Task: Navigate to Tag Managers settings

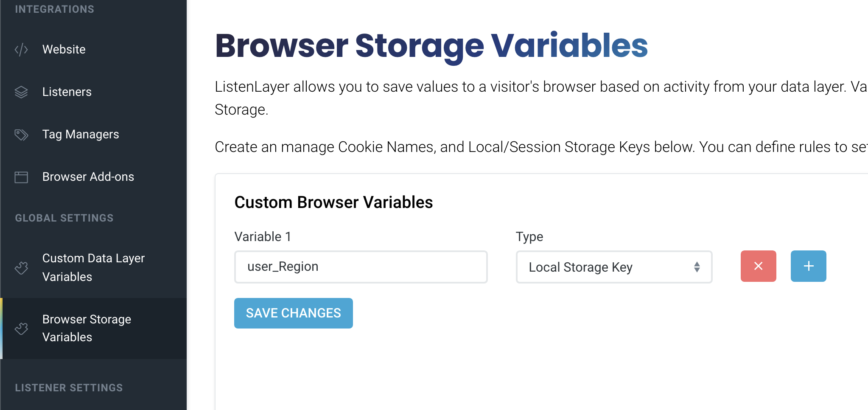Action: tap(81, 135)
